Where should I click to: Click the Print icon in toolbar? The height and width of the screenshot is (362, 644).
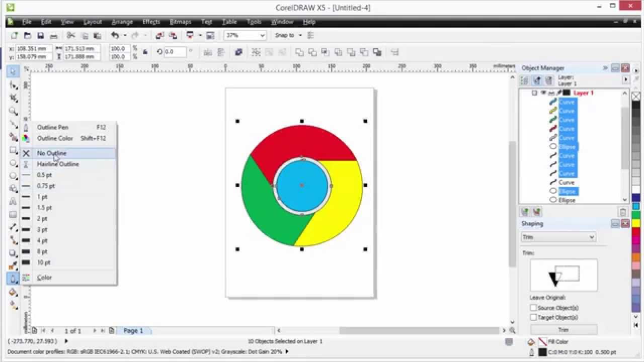54,36
